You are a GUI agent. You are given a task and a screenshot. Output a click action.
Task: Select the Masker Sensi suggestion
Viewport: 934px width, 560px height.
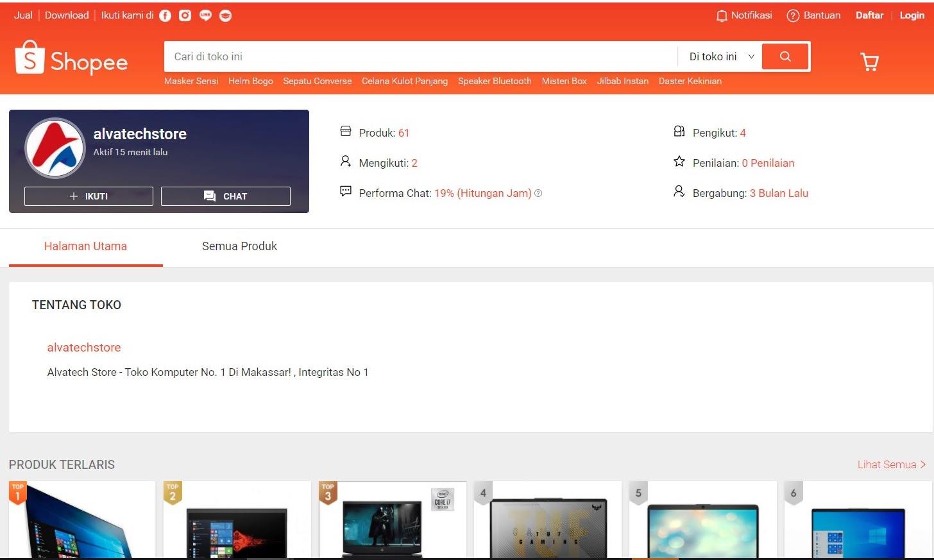[x=191, y=81]
